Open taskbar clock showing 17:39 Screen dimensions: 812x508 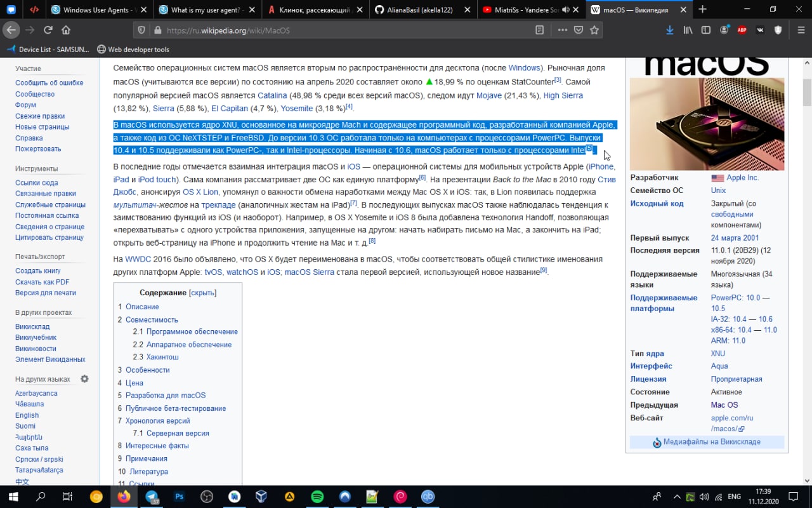[x=763, y=497]
